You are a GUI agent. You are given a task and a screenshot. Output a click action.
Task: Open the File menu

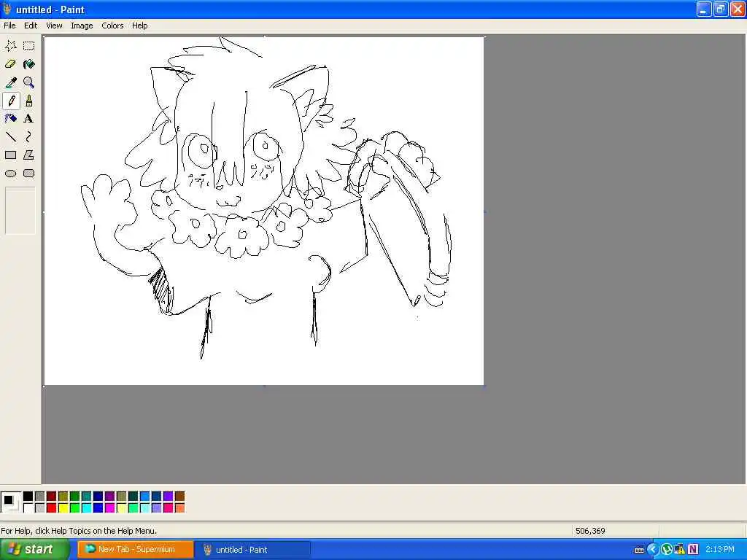9,26
